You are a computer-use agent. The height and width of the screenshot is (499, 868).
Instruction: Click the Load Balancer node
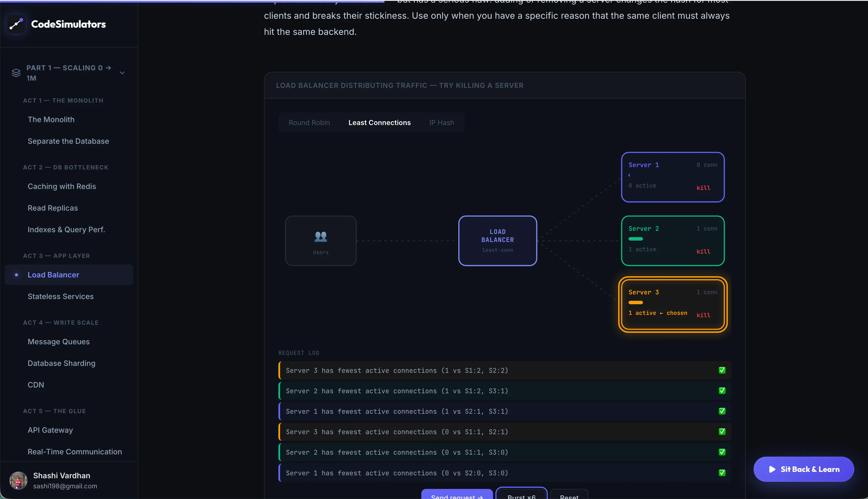click(x=497, y=241)
